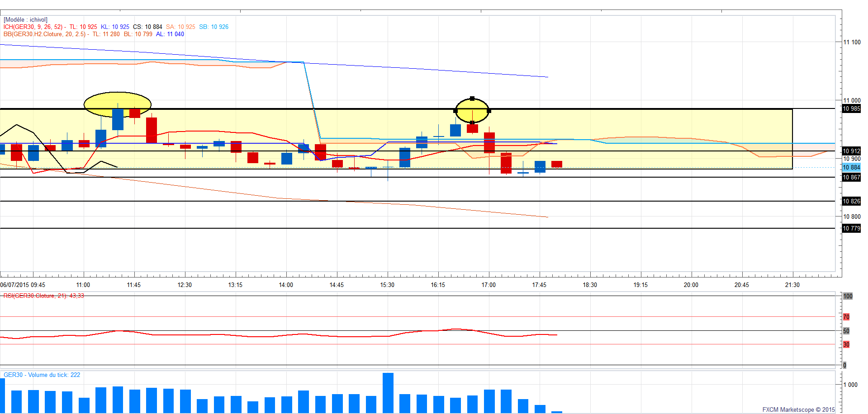Click the RSI 30 oversold level label

[x=846, y=345]
